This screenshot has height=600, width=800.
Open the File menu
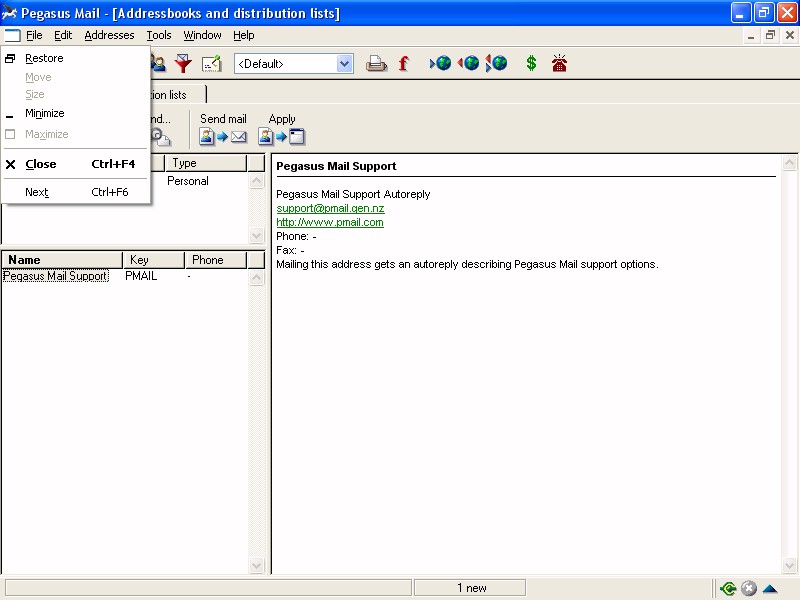34,35
